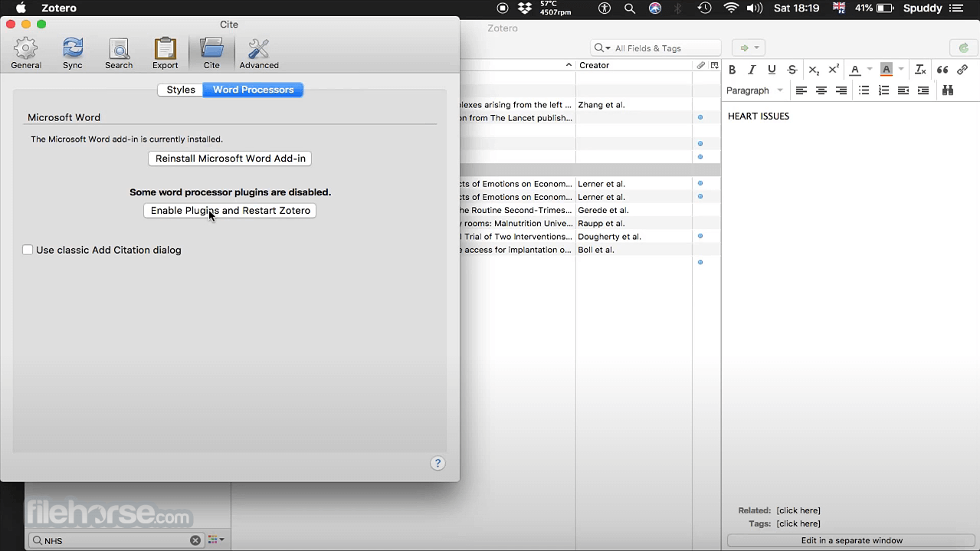Screen dimensions: 980x551
Task: Open the Export preferences pane
Action: (165, 54)
